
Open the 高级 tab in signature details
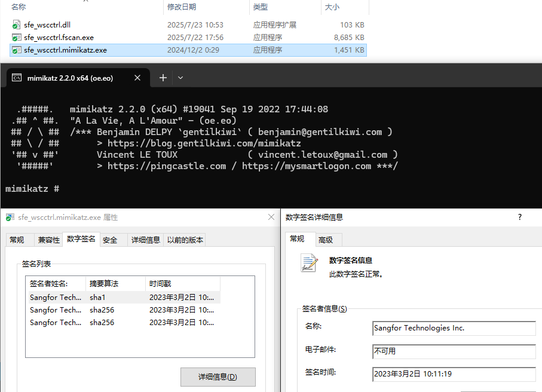coord(326,240)
